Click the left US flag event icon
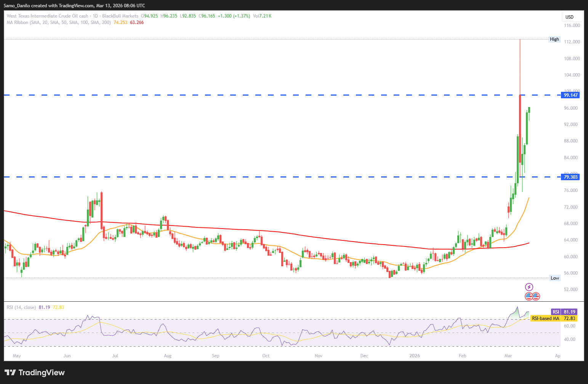588x384 pixels. 529,296
